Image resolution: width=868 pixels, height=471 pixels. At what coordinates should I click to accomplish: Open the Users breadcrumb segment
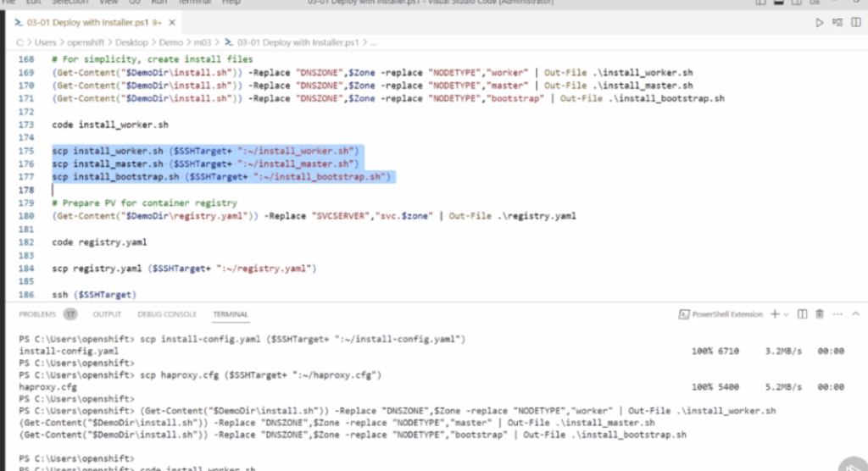(46, 42)
